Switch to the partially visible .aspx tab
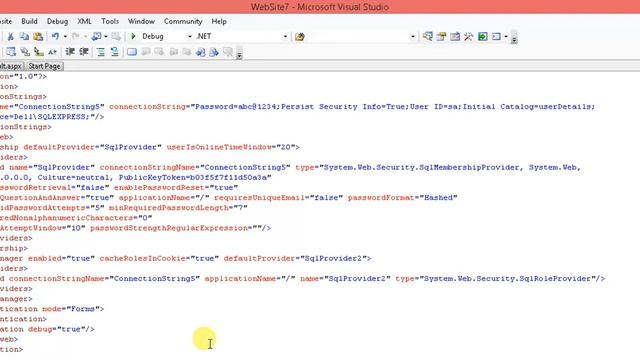The image size is (640, 360). click(11, 66)
